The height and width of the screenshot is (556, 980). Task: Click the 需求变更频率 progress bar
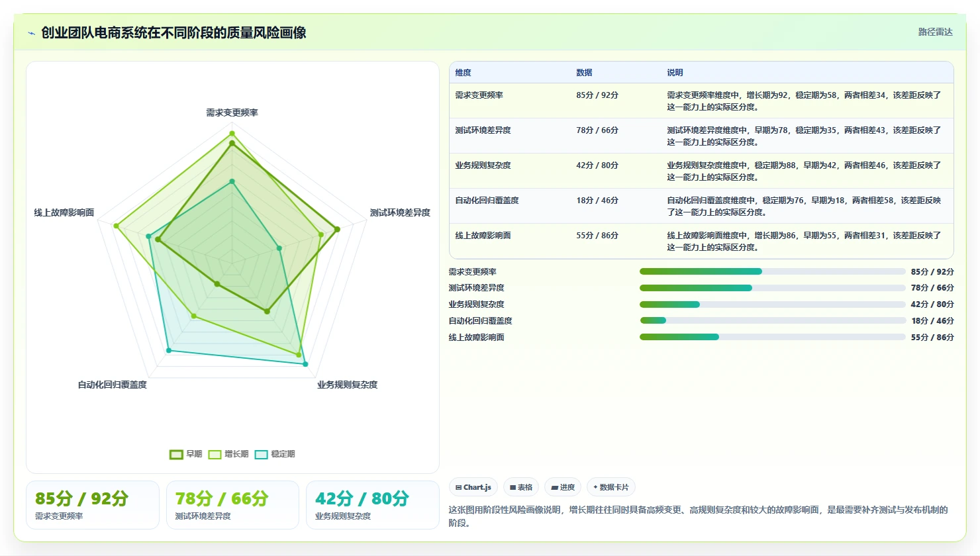772,271
